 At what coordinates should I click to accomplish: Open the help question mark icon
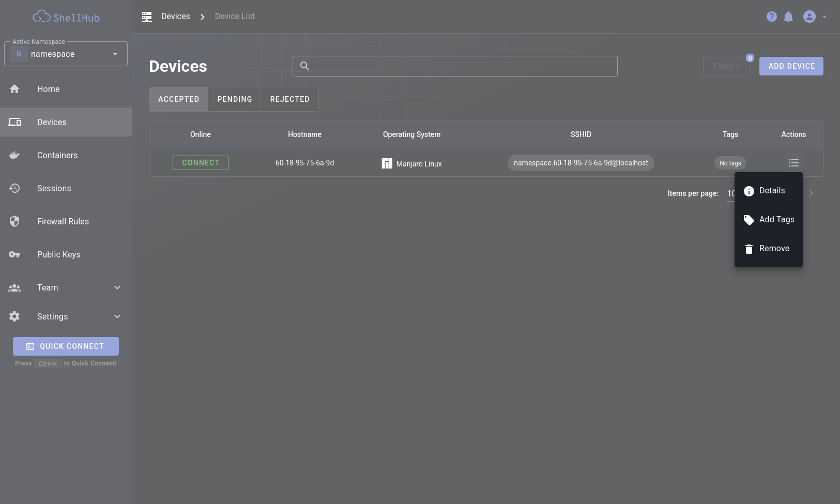[771, 17]
